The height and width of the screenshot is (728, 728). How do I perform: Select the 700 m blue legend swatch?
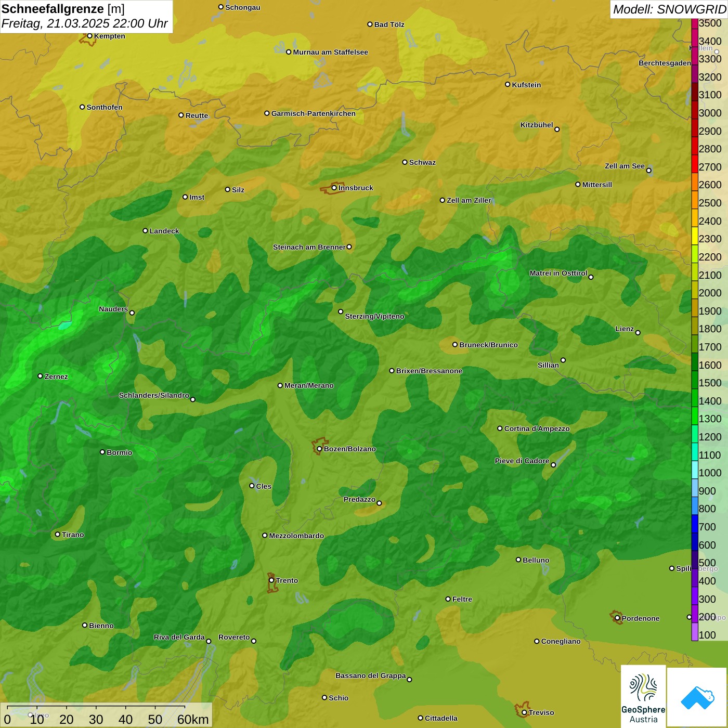[x=695, y=524]
